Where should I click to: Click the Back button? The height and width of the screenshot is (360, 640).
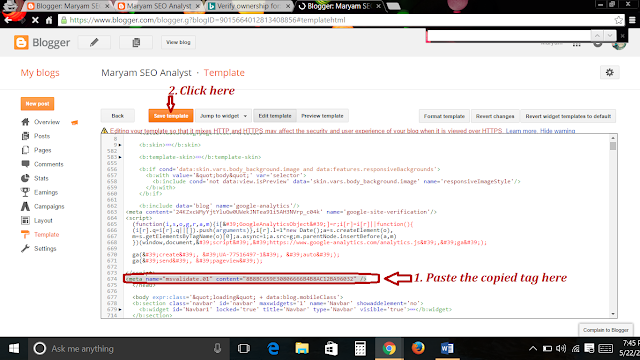click(x=118, y=116)
